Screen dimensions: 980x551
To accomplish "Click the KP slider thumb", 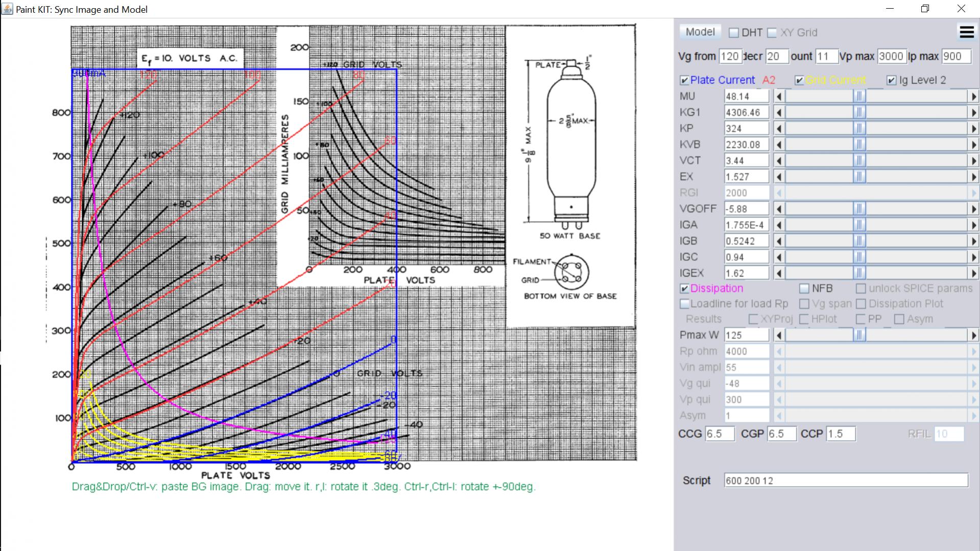I will (x=859, y=129).
